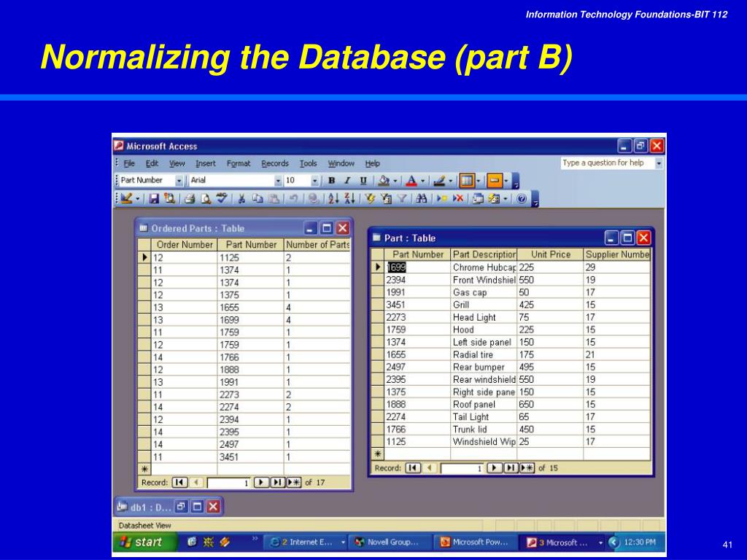Click the Copy icon
The width and height of the screenshot is (747, 560).
click(258, 198)
